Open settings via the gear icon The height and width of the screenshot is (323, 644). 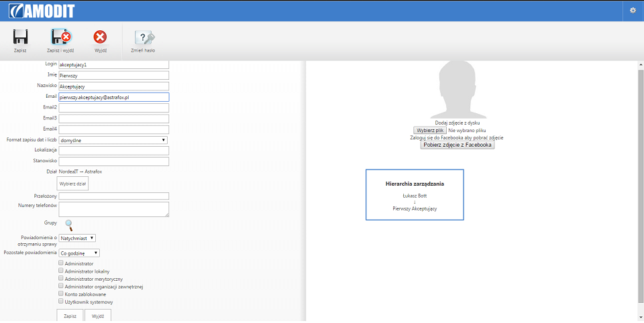tap(633, 10)
